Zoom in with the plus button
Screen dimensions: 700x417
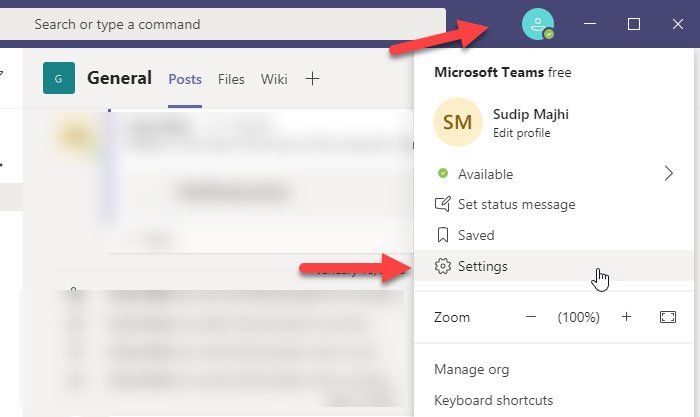click(626, 317)
